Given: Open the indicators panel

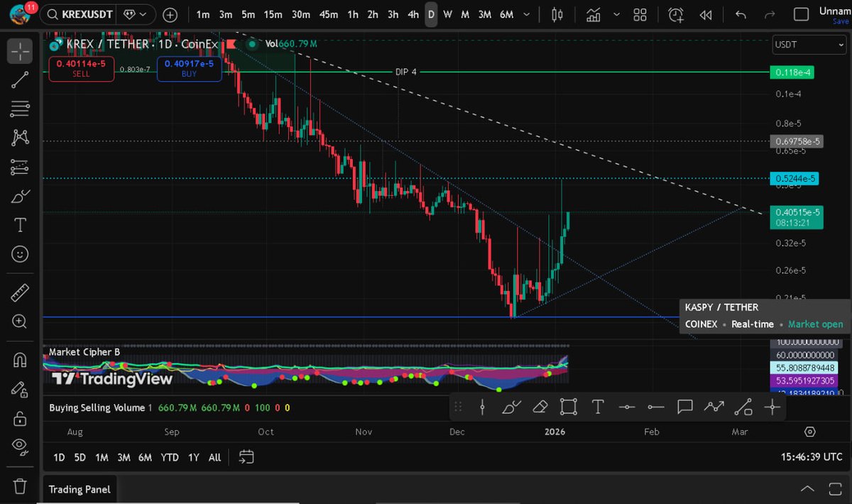Looking at the screenshot, I should pyautogui.click(x=594, y=14).
